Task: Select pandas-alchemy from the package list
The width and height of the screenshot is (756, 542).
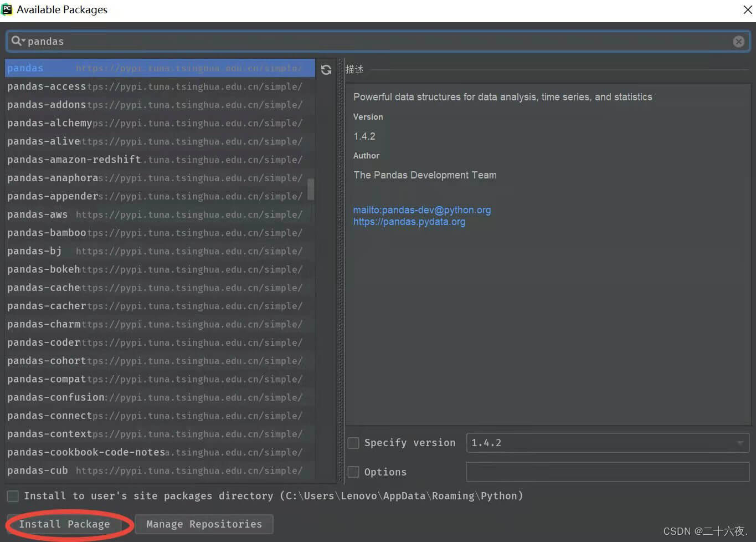Action: (50, 123)
